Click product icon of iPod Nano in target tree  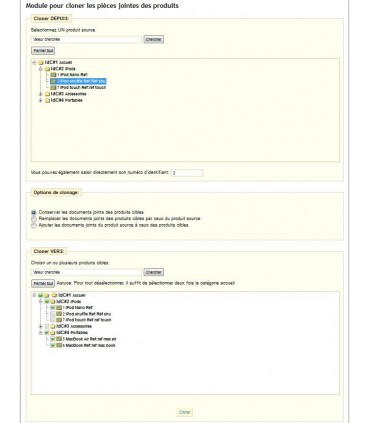pos(59,307)
